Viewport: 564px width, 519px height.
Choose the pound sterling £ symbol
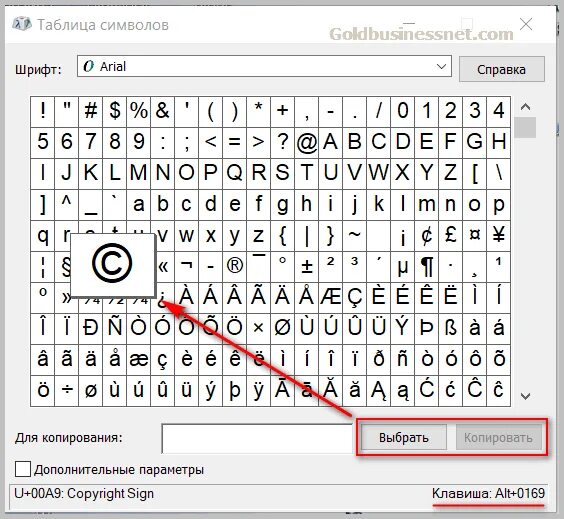[450, 236]
